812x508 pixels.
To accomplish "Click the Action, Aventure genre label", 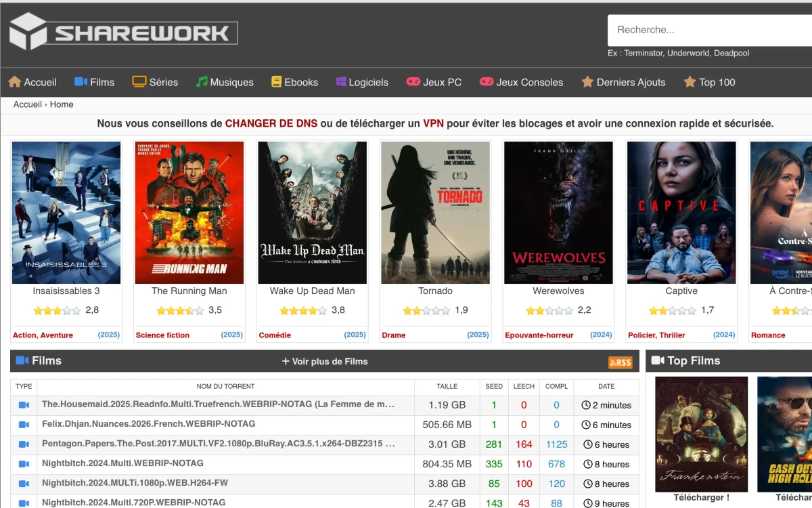I will point(43,335).
